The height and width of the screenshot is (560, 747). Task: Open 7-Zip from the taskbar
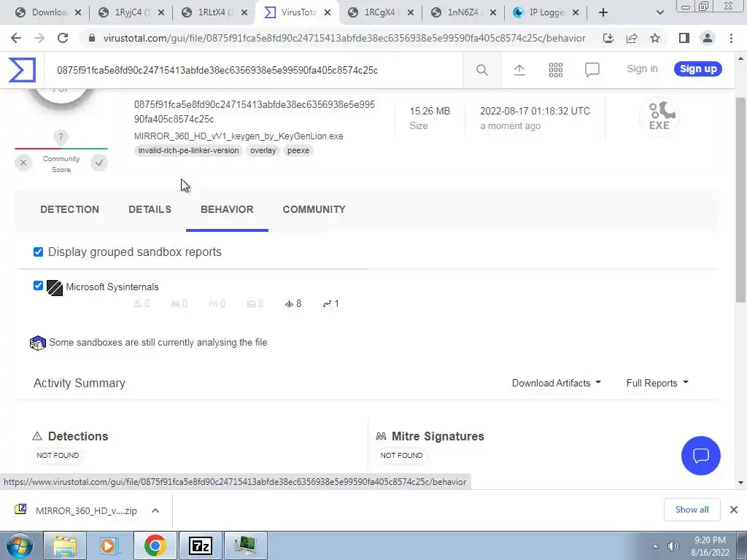pyautogui.click(x=200, y=545)
